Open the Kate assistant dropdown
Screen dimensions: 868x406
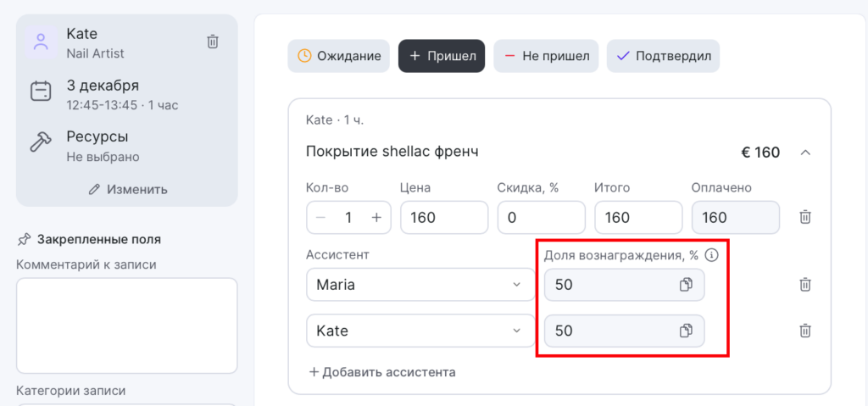[415, 331]
